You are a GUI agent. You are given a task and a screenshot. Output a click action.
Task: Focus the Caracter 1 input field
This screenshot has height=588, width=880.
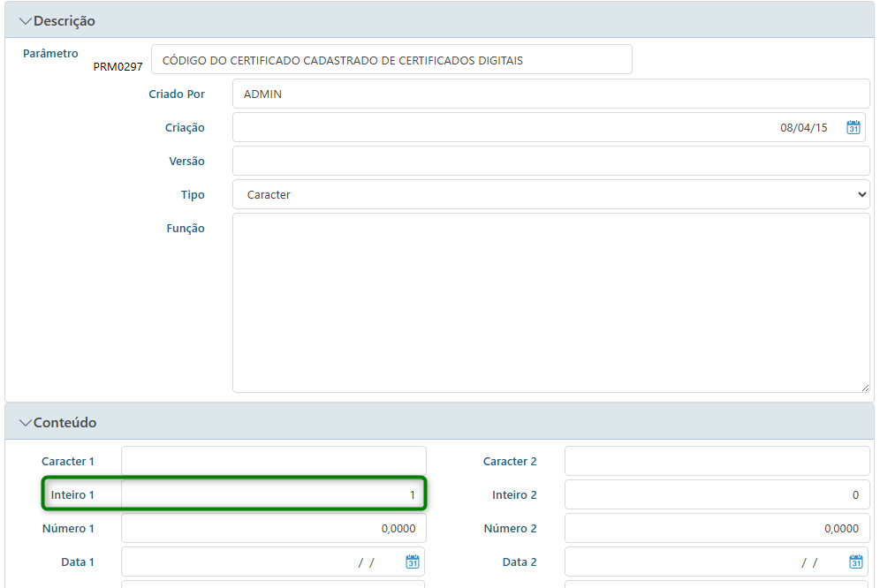tap(274, 462)
